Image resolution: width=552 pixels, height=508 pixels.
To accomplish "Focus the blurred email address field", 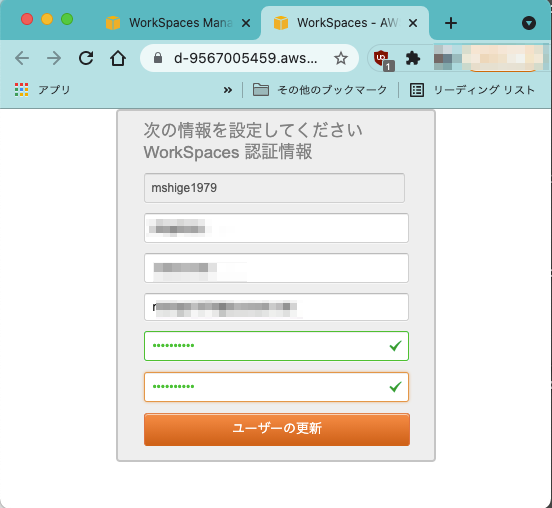I will [276, 307].
